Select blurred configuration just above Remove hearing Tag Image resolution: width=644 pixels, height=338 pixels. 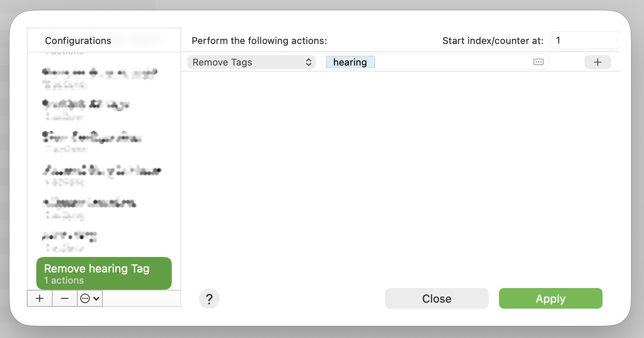(x=104, y=241)
